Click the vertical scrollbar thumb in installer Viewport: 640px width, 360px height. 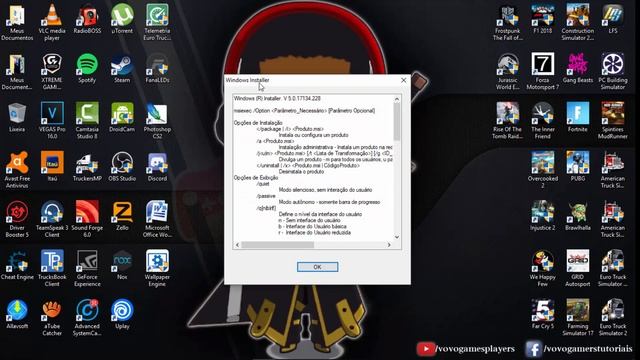tap(397, 121)
